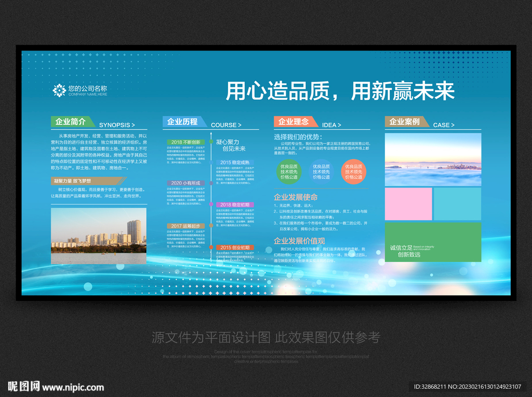Image resolution: width=532 pixels, height=397 pixels.
Task: Select the orange 企业理念 section tab
Action: coord(296,122)
